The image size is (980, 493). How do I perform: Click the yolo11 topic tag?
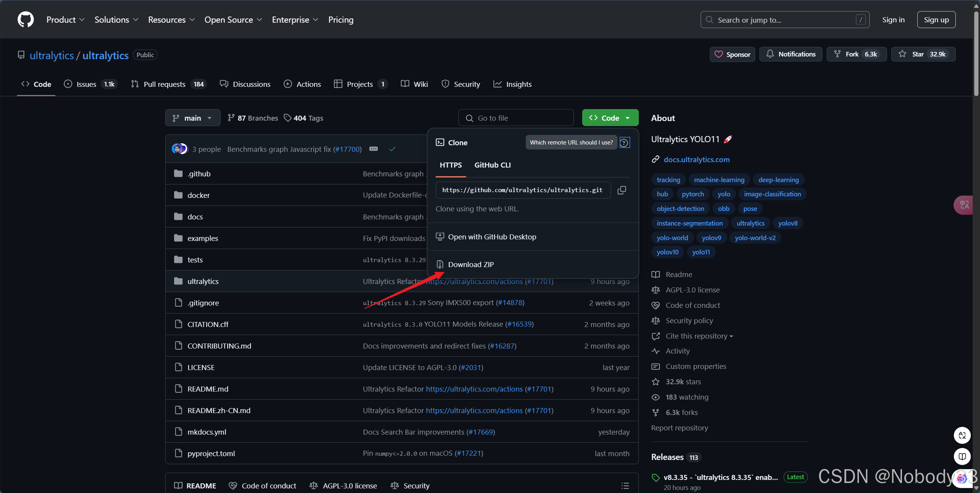701,252
